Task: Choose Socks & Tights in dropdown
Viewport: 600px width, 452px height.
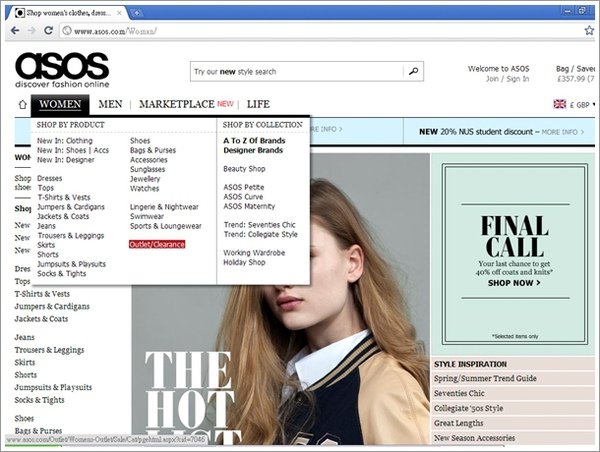Action: coord(62,274)
